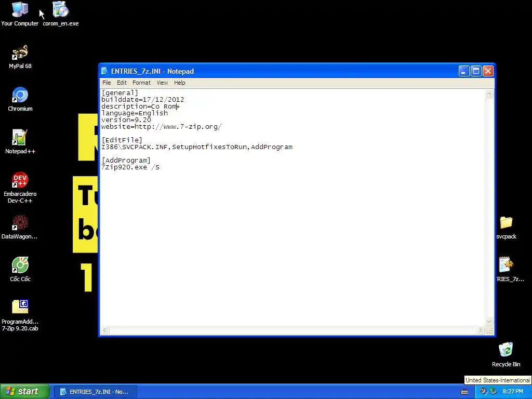Select the corom_en.exe desktop icon

pos(61,14)
